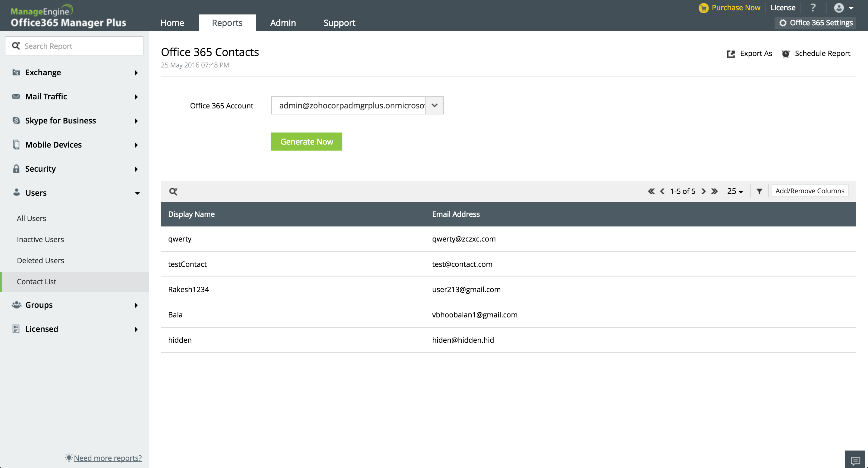Jump to first page of results
868x468 pixels.
click(x=651, y=191)
